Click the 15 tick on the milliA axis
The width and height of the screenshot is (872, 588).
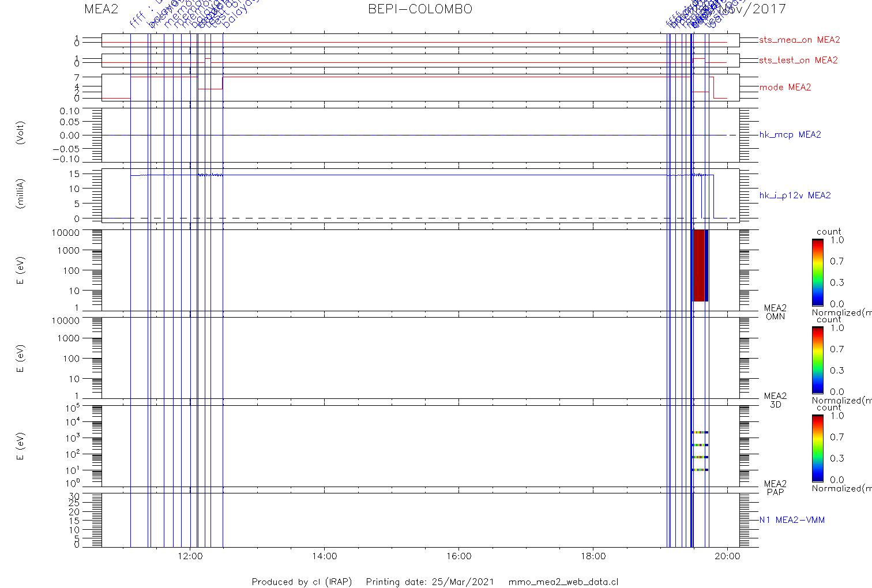coord(75,174)
